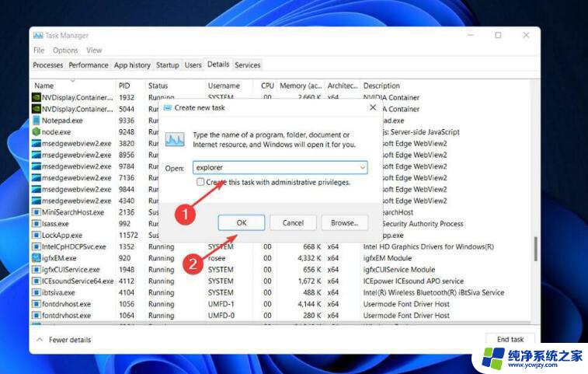Click the Create new task dialog icon
The width and height of the screenshot is (588, 374).
[168, 108]
